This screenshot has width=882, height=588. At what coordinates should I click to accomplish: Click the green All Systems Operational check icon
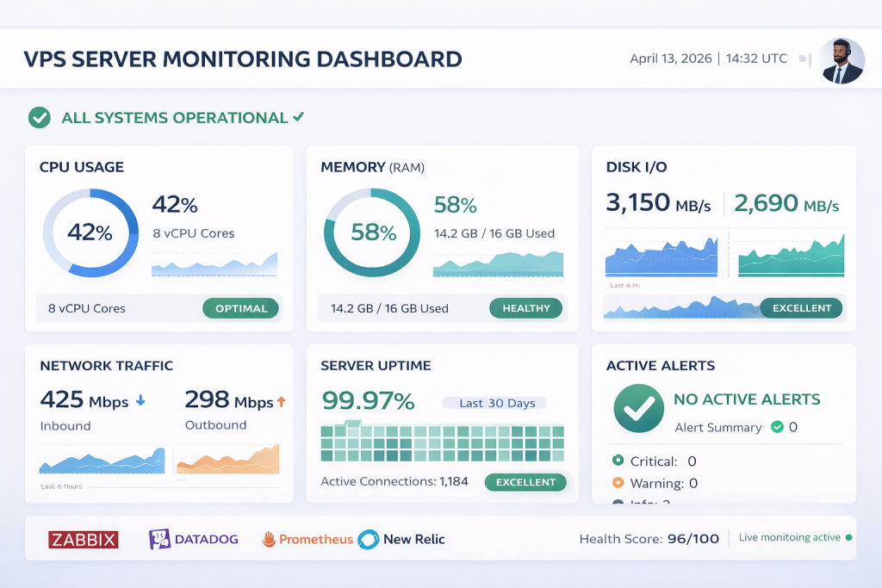tap(40, 117)
